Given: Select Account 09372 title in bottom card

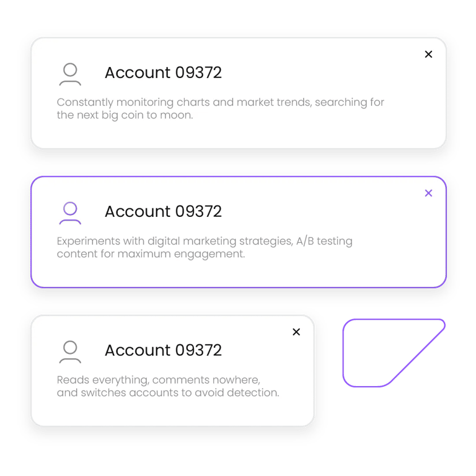Looking at the screenshot, I should (164, 350).
